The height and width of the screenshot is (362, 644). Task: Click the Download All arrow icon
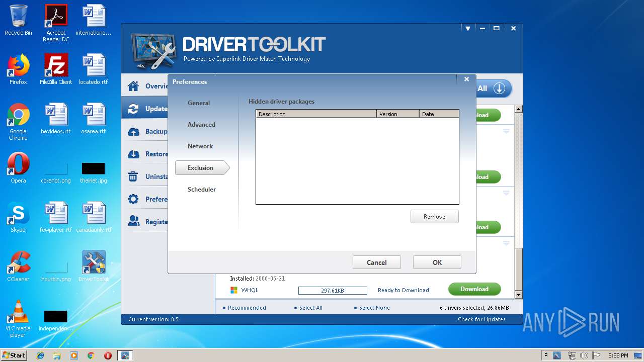coord(499,88)
